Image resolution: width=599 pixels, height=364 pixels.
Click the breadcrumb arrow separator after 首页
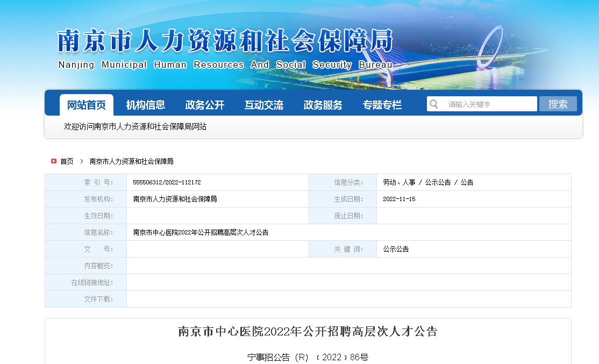pyautogui.click(x=82, y=161)
